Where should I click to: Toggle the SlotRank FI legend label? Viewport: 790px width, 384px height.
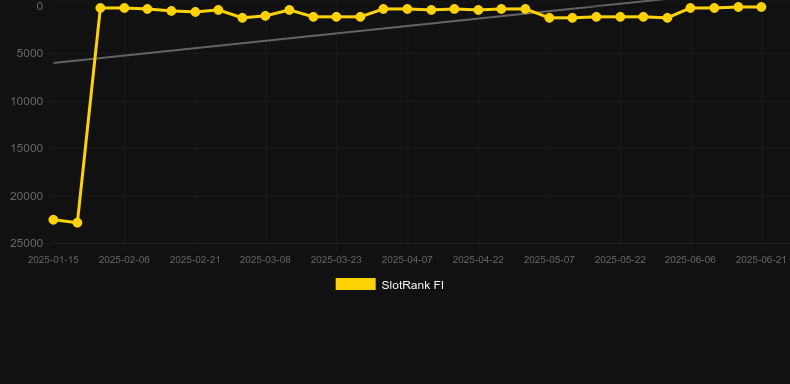(x=412, y=285)
